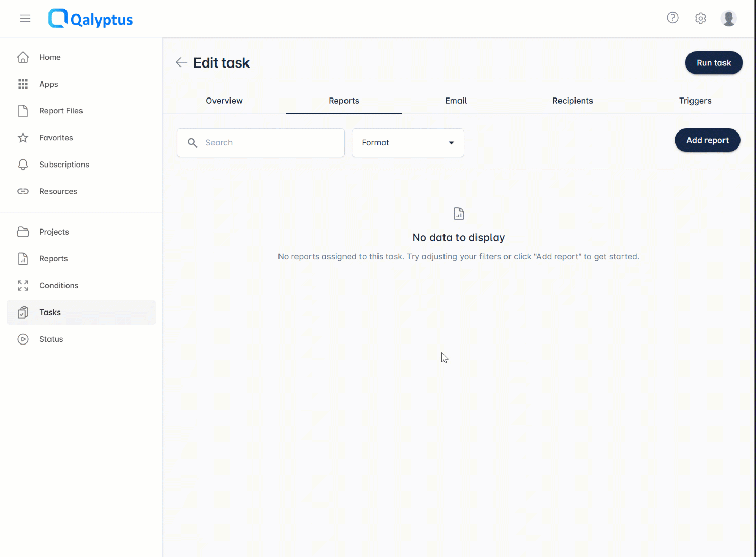Click the Qalyptus logo
756x557 pixels.
90,18
